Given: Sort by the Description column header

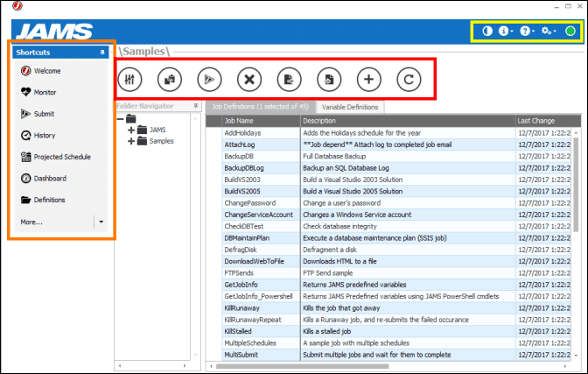Looking at the screenshot, I should tap(408, 121).
